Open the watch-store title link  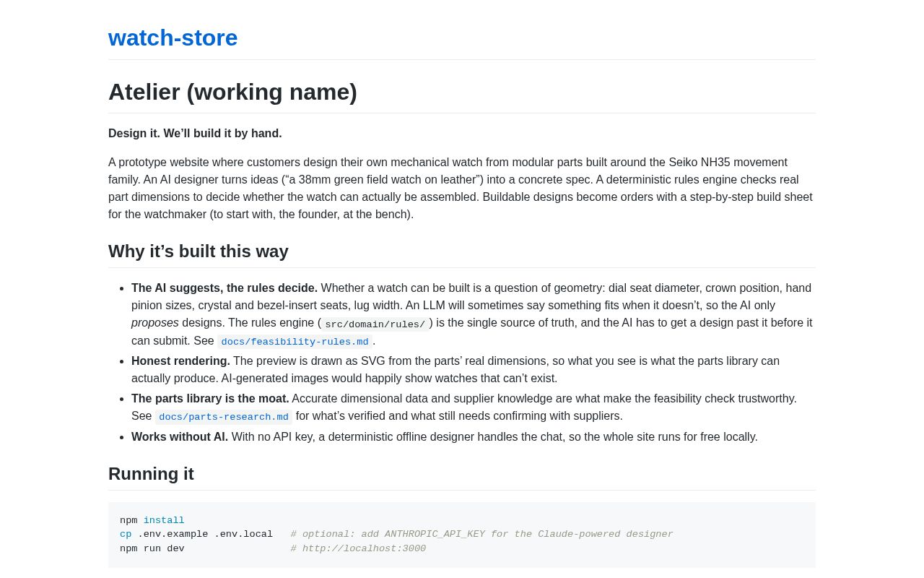click(x=173, y=38)
